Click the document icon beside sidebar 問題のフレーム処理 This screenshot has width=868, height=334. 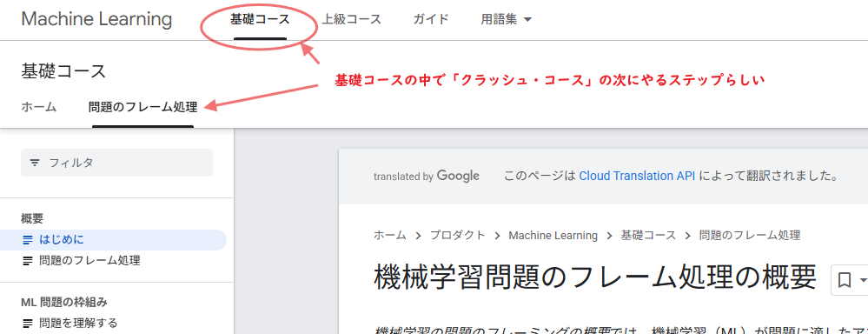(x=28, y=261)
